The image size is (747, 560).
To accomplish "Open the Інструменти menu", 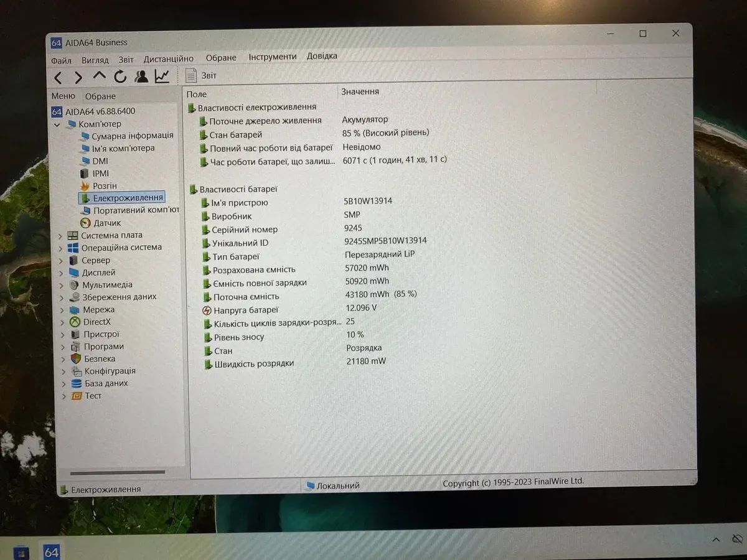I will coord(273,57).
